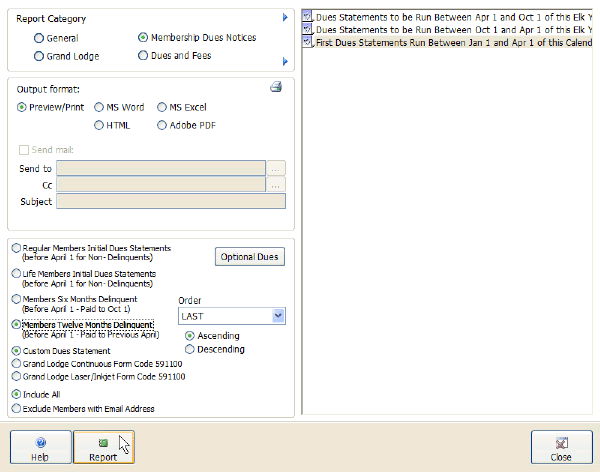Screen dimensions: 600x472
Task: Click bottom blue arrow in Report Category
Action: coord(285,62)
